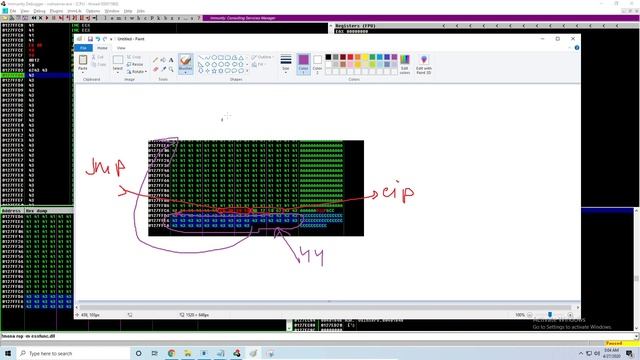The width and height of the screenshot is (640, 360).
Task: Move the Paint zoom slider handle
Action: pyautogui.click(x=550, y=315)
